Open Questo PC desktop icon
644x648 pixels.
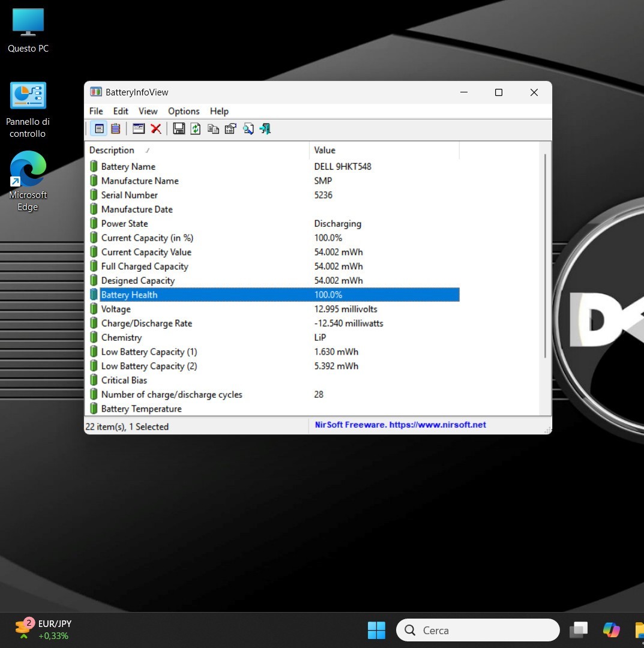pos(28,31)
